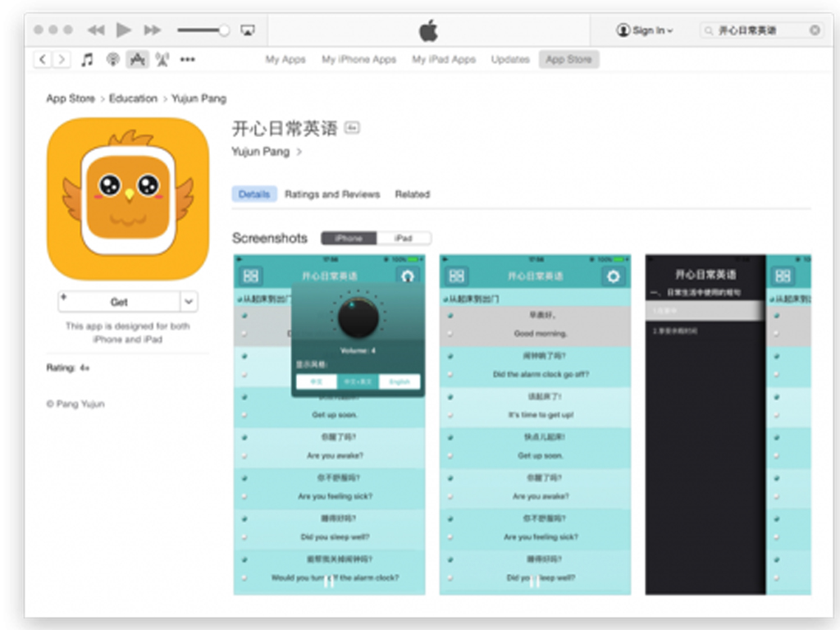This screenshot has width=840, height=630.
Task: Click the Apple logo in the toolbar
Action: click(428, 30)
